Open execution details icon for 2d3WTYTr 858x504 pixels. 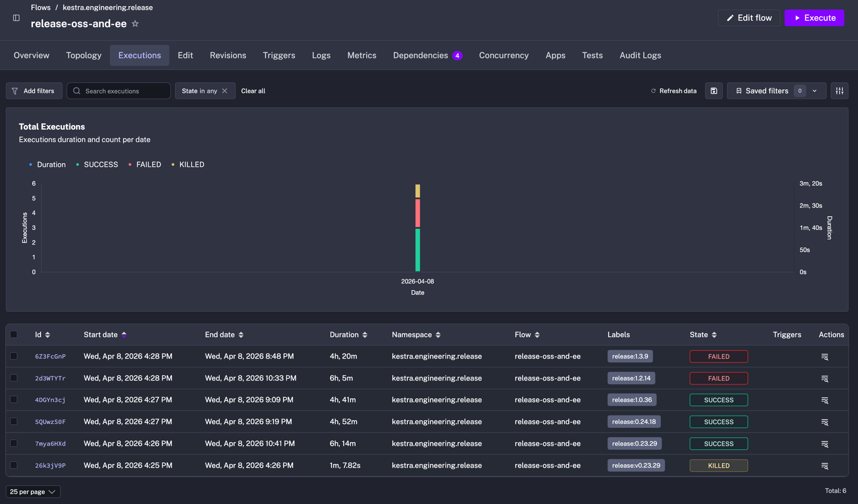825,378
